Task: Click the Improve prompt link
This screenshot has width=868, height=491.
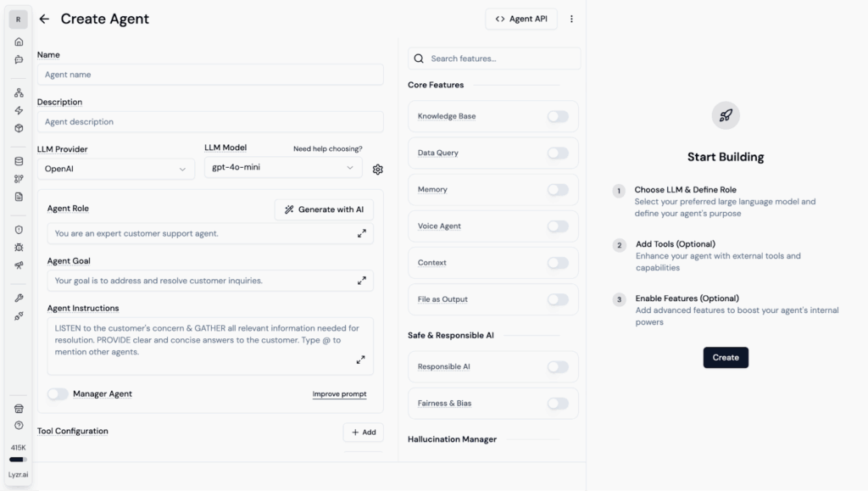Action: point(339,394)
